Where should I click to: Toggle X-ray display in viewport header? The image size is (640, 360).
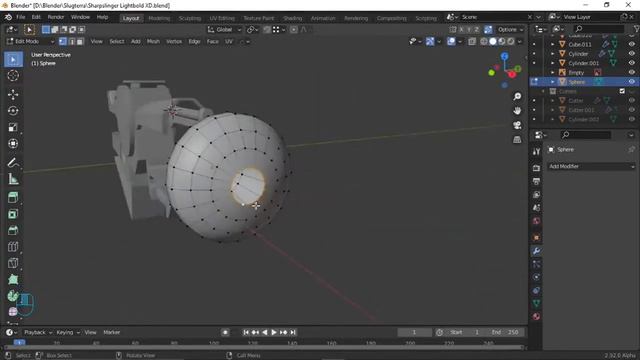472,41
